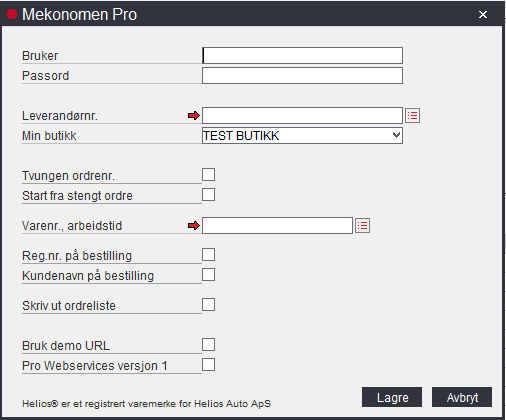Focus the Bruker input field
The height and width of the screenshot is (420, 506).
302,55
